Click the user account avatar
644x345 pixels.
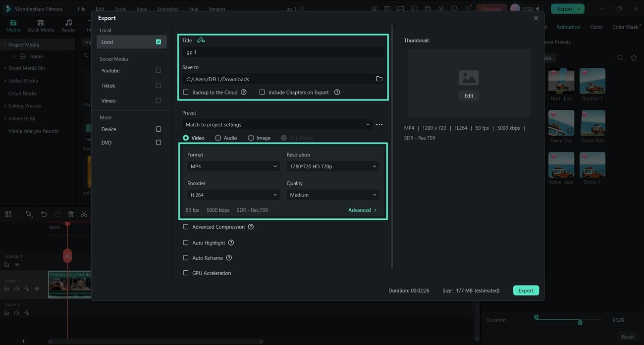point(515,8)
